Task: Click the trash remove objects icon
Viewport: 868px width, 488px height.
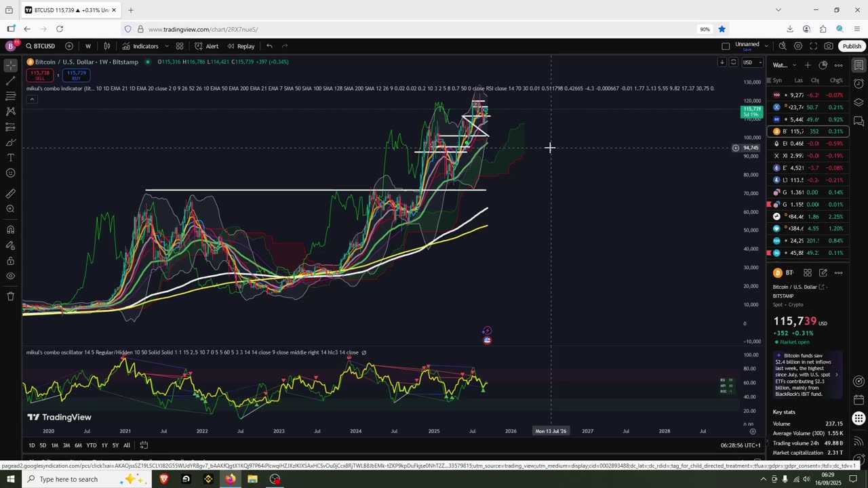Action: pyautogui.click(x=10, y=296)
